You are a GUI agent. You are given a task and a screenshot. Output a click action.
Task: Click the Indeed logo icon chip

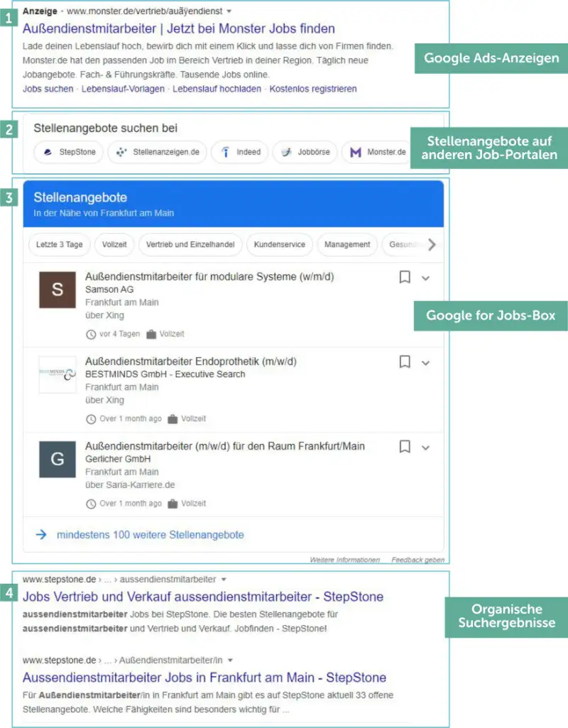226,152
